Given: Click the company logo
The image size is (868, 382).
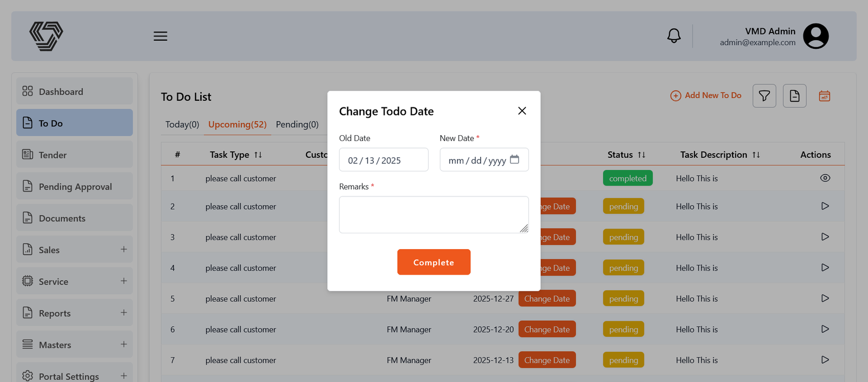Looking at the screenshot, I should point(46,36).
